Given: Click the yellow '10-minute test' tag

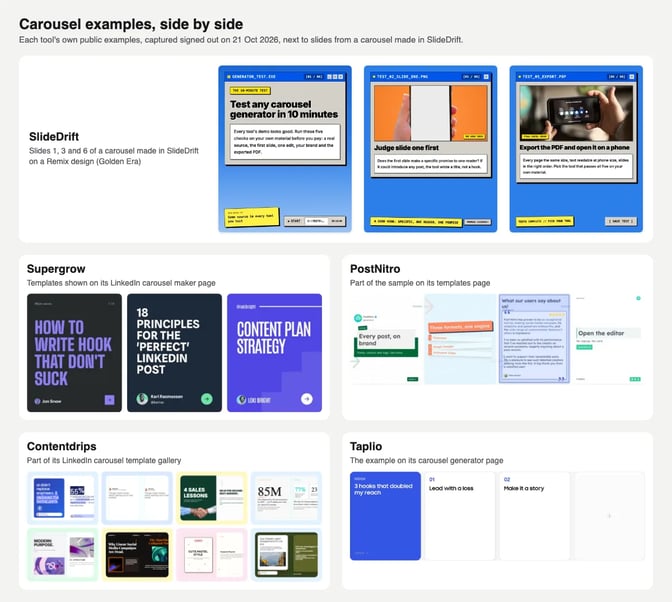Looking at the screenshot, I should tap(250, 90).
